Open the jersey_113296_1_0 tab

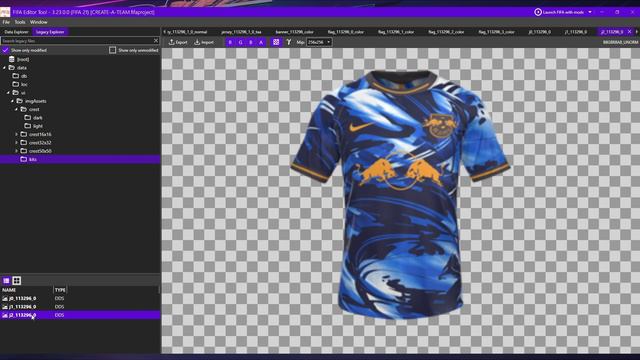(x=241, y=32)
